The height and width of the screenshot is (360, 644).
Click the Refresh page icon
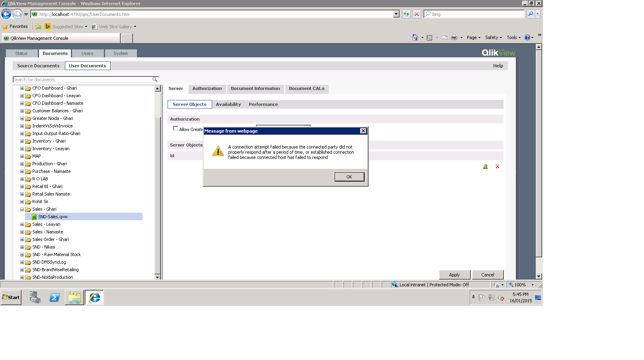406,14
